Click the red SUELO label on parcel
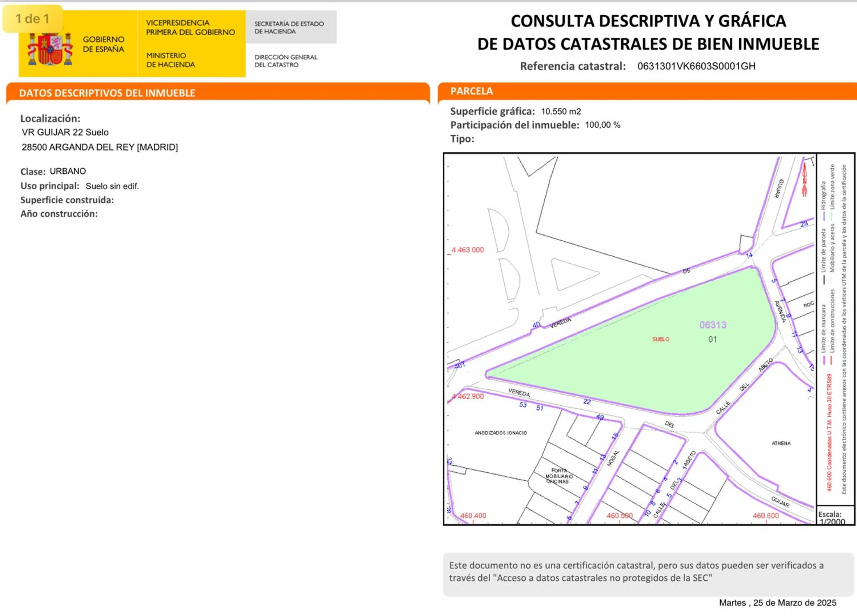The image size is (857, 616). (x=660, y=339)
